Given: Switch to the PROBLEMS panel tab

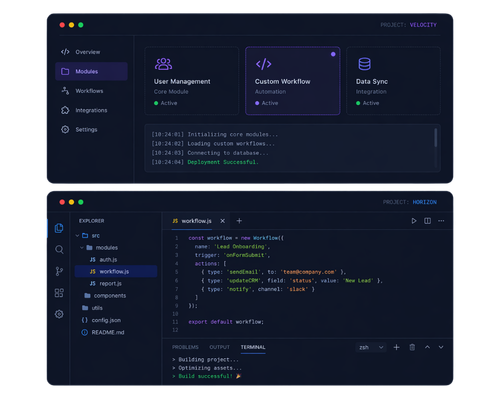Looking at the screenshot, I should (185, 347).
